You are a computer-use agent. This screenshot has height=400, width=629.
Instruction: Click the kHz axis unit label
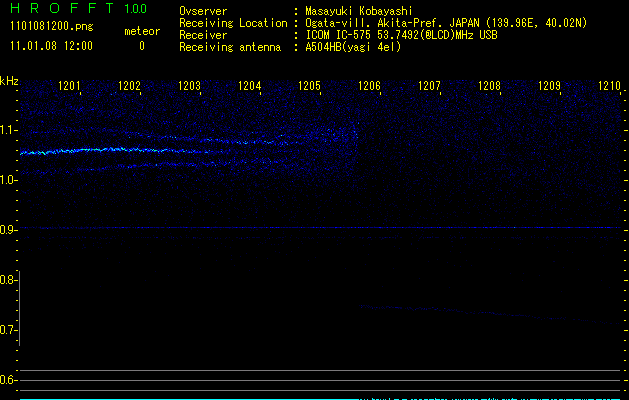tap(9, 81)
